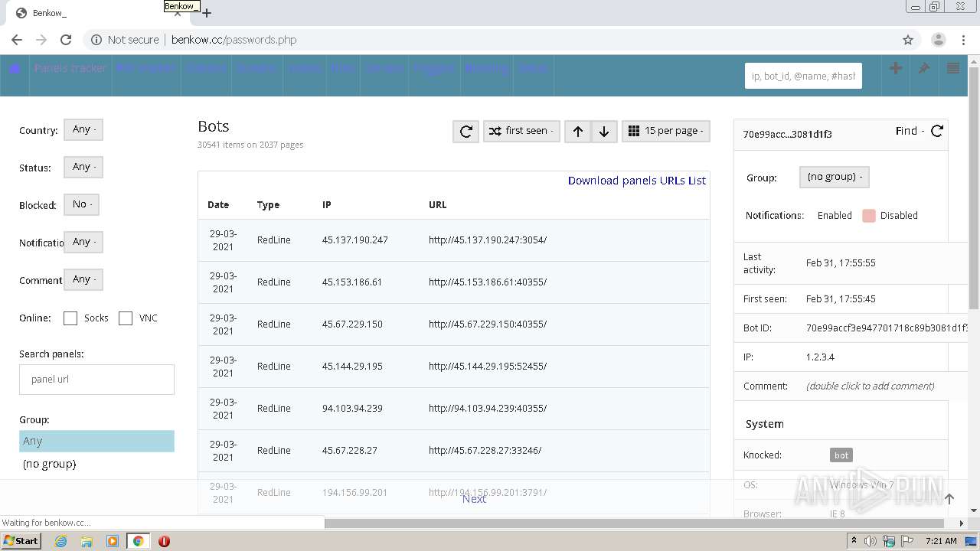Click the Bot ID value 70e99accf3e9...

point(887,328)
